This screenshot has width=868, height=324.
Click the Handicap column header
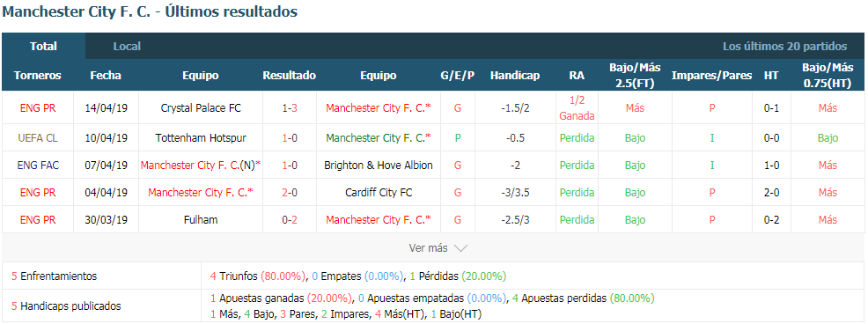(x=515, y=76)
